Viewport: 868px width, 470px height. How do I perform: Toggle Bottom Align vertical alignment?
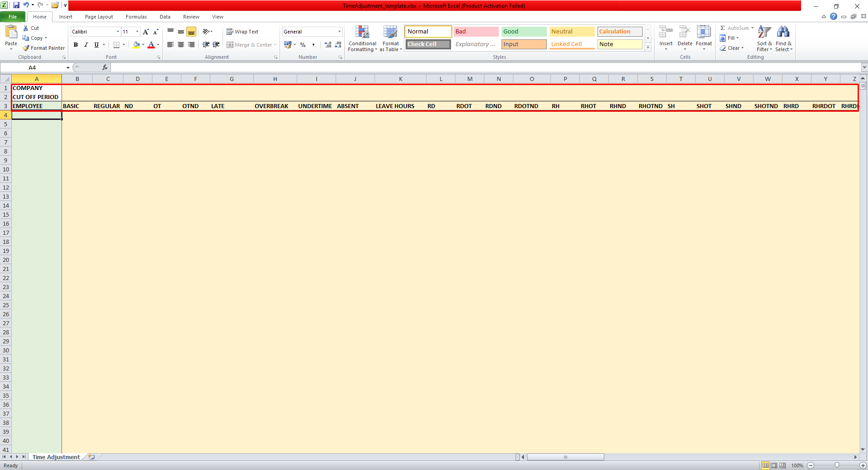pyautogui.click(x=191, y=32)
